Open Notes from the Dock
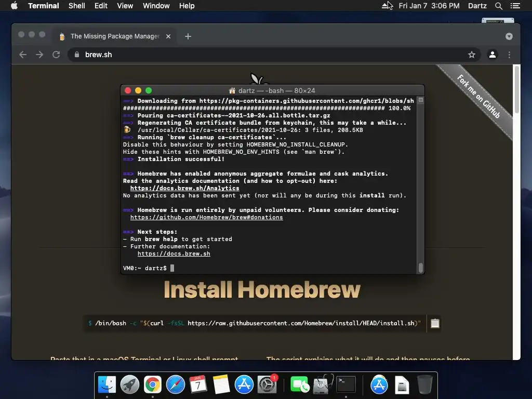532x399 pixels. coord(221,385)
